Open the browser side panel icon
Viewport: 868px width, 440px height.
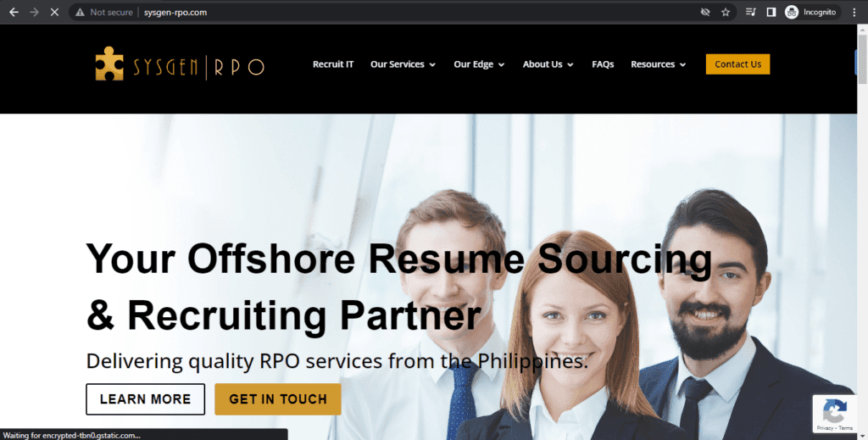(x=771, y=12)
